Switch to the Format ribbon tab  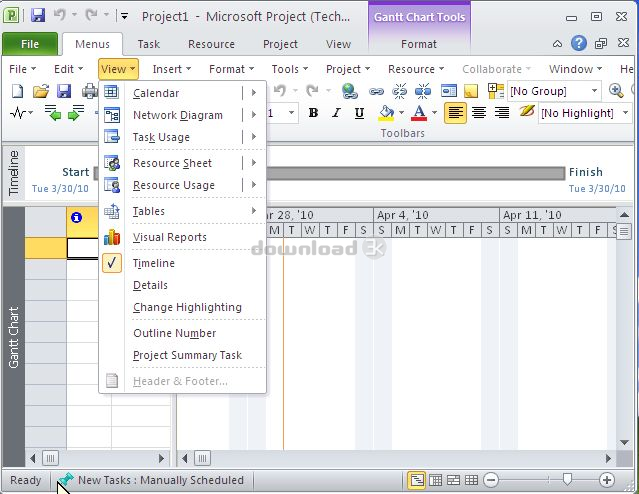[419, 44]
